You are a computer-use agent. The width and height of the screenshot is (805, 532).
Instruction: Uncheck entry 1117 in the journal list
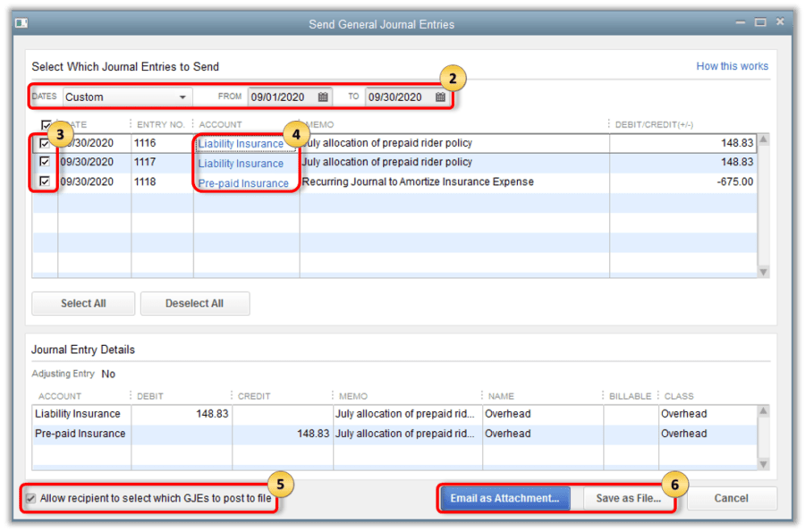point(44,162)
